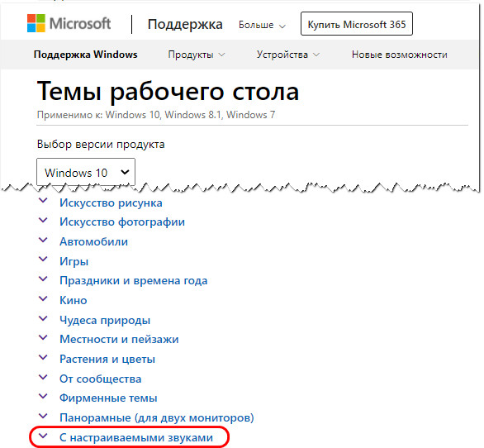The height and width of the screenshot is (448, 484).
Task: Expand the Искусство рисунка chevron
Action: click(43, 201)
